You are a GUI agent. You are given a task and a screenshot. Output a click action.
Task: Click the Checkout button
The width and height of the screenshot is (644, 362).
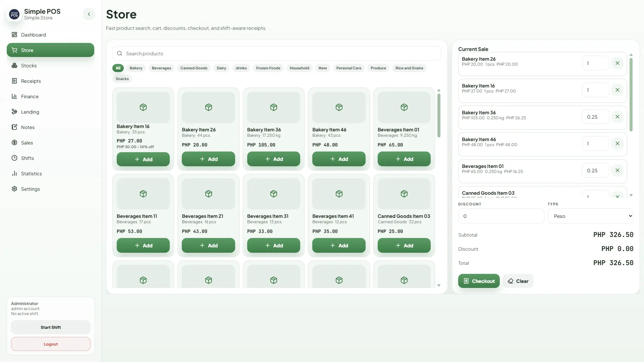point(479,281)
